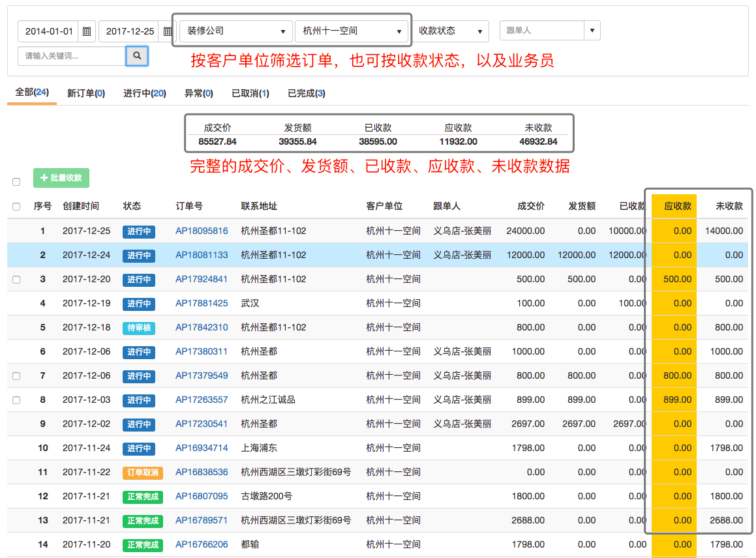The width and height of the screenshot is (756, 558).
Task: Click the 武汉 address cell
Action: pyautogui.click(x=250, y=303)
